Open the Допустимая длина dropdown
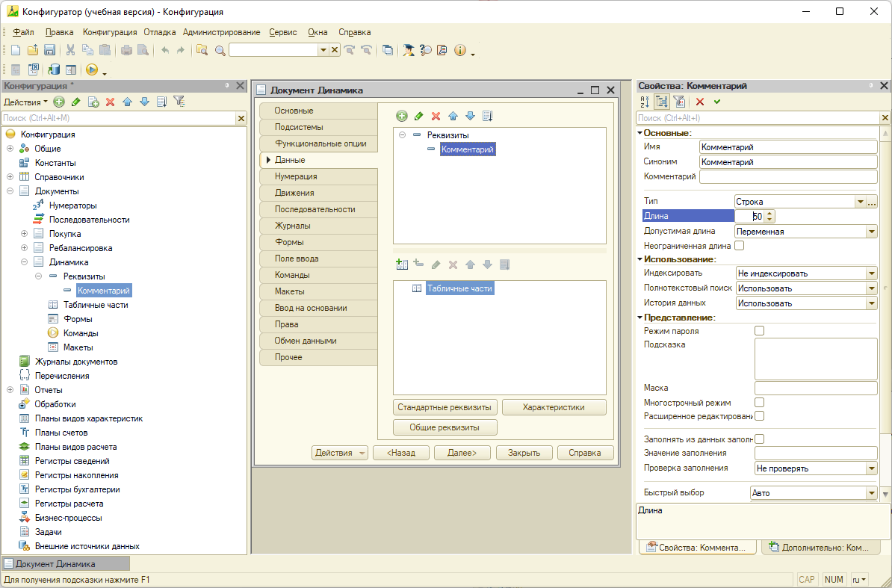The width and height of the screenshot is (892, 588). pos(872,232)
